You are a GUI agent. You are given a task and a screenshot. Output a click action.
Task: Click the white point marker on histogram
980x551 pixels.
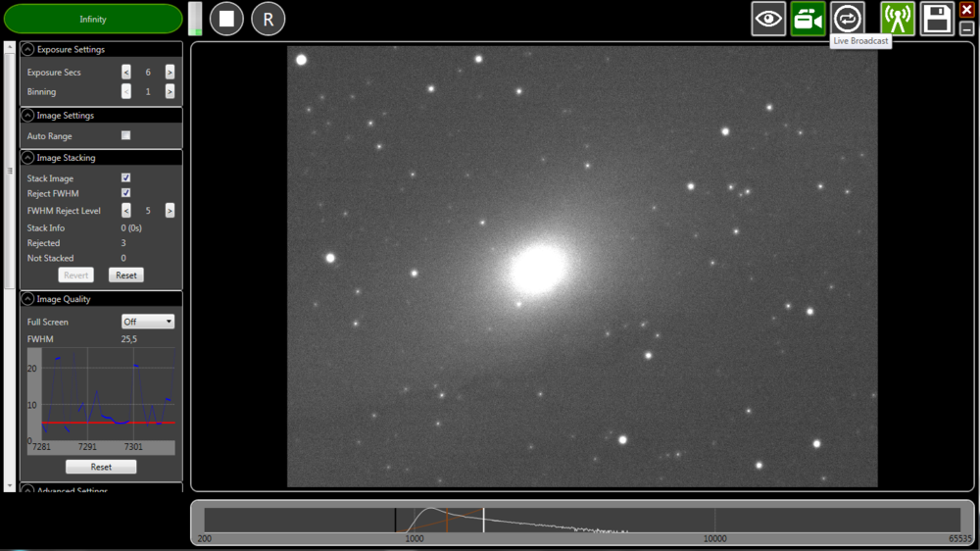click(484, 520)
